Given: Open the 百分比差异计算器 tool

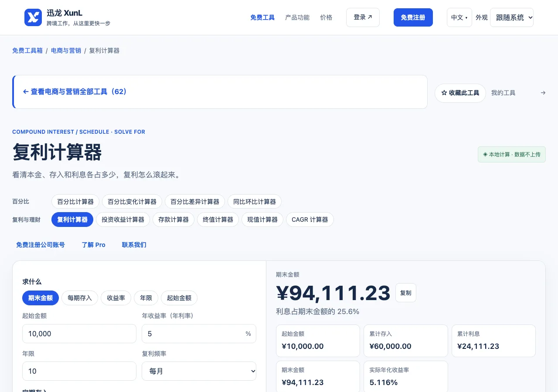Looking at the screenshot, I should 195,202.
